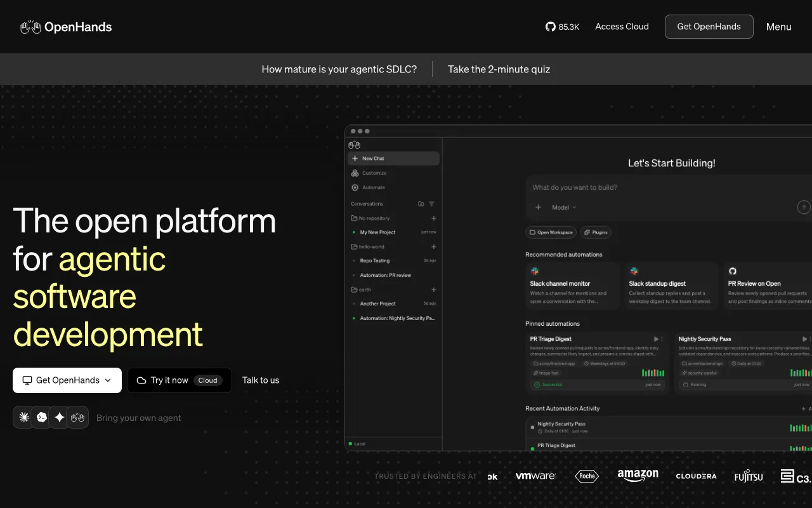Image resolution: width=812 pixels, height=508 pixels.
Task: Click the Let's Start Building! heading
Action: (672, 163)
